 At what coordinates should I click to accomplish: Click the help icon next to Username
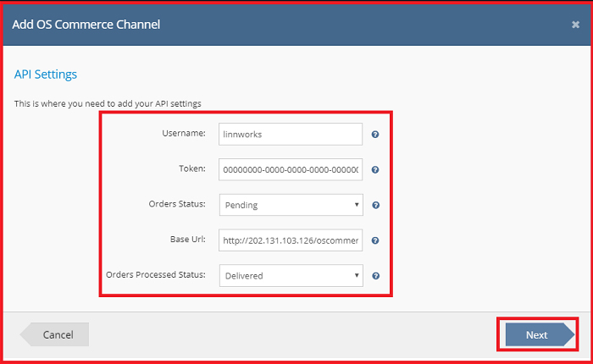tap(374, 135)
